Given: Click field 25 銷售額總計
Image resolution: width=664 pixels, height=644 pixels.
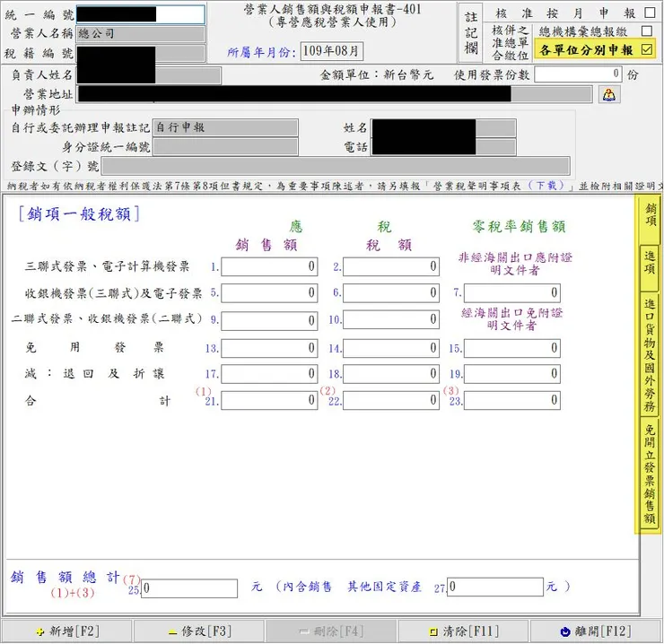Looking at the screenshot, I should [x=189, y=588].
